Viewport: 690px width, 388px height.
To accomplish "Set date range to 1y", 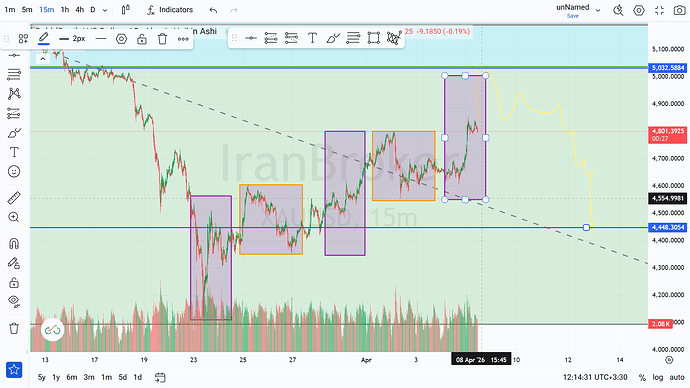I will coord(56,377).
